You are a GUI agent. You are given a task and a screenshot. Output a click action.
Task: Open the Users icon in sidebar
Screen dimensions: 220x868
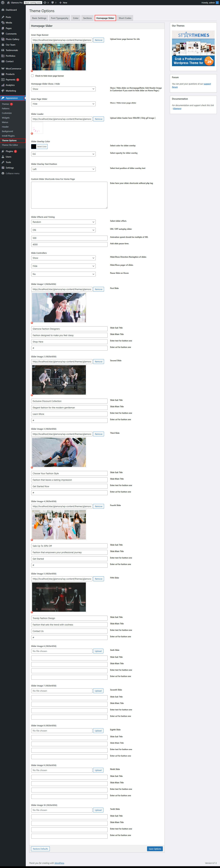pos(3,157)
